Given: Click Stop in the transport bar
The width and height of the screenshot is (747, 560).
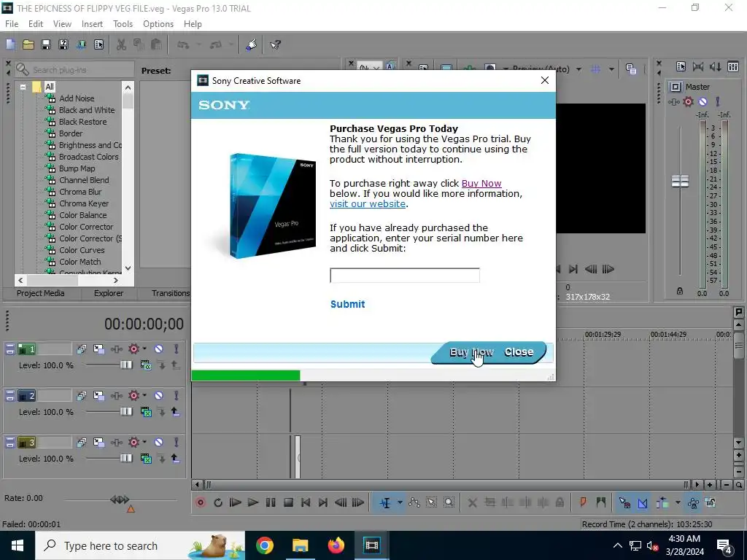Looking at the screenshot, I should coord(288,502).
